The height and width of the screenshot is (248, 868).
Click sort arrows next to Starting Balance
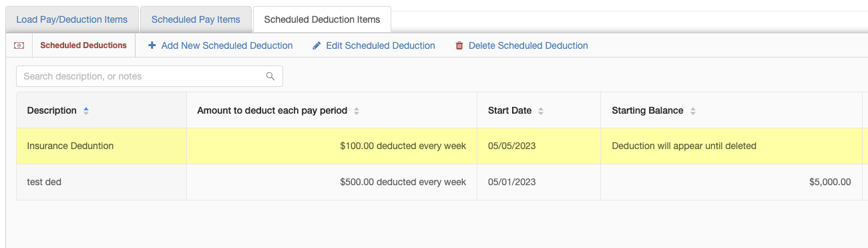point(693,110)
